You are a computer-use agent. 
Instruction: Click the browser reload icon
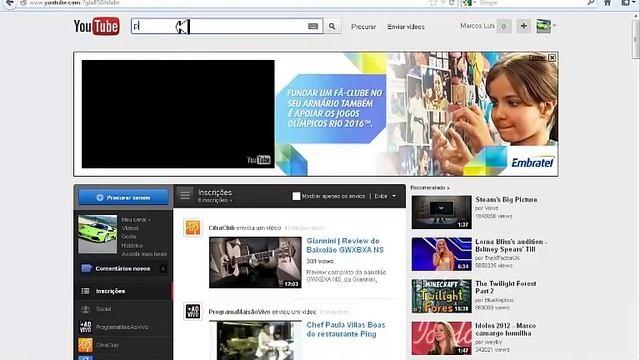point(451,3)
